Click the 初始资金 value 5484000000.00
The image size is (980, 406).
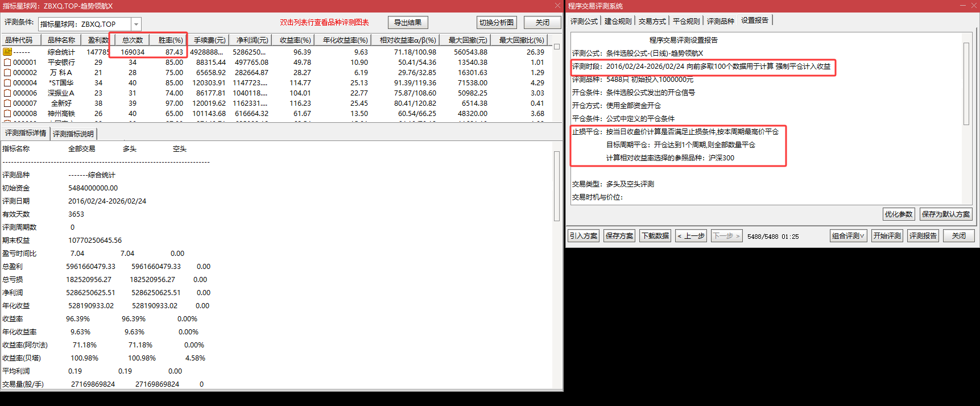click(93, 188)
